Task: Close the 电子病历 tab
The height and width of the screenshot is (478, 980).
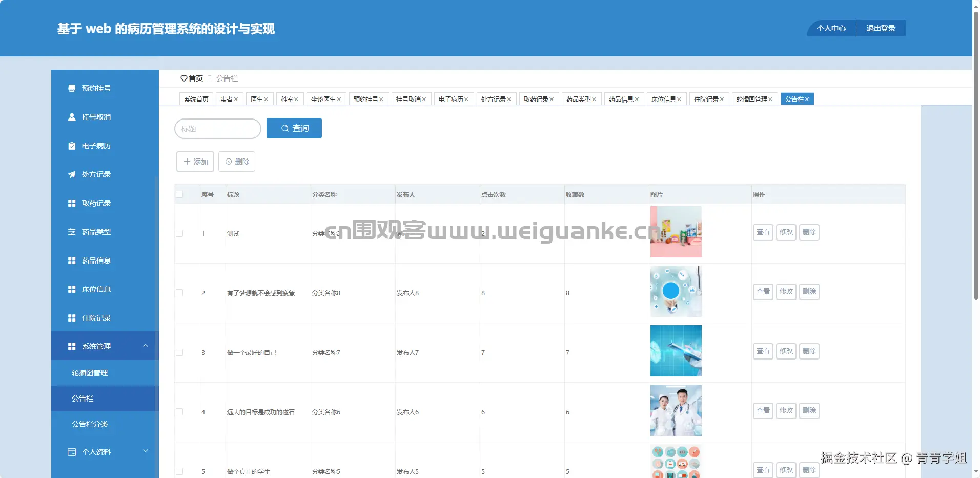Action: pyautogui.click(x=466, y=99)
